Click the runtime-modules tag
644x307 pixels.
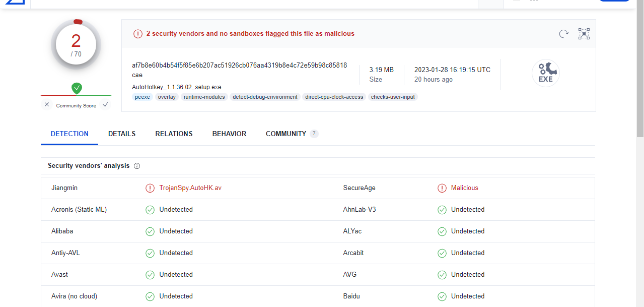204,97
